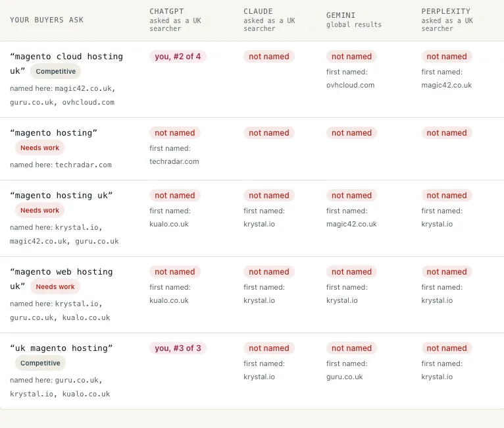Select krystal.io in "magento web hosting uk" Claude cell
504x428 pixels.
click(259, 301)
